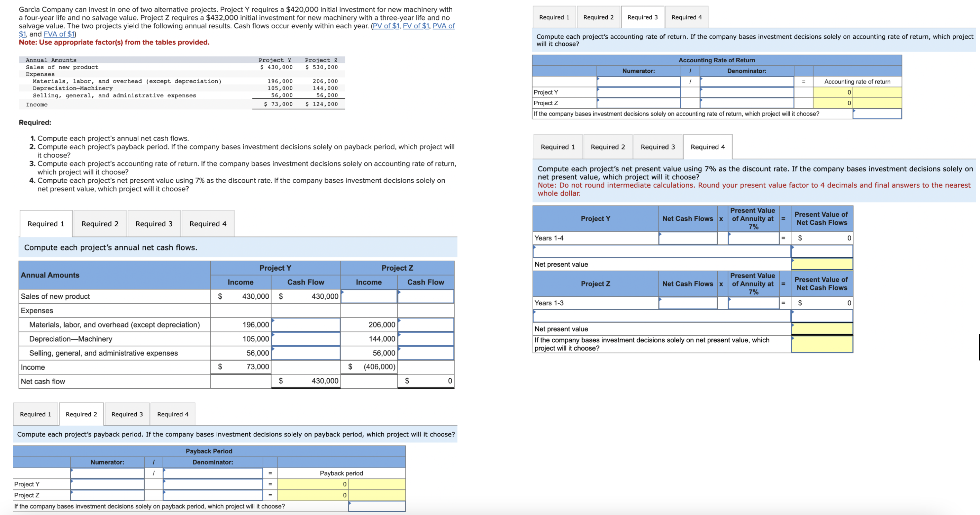The image size is (980, 515).
Task: Select Payback Period numerator label dropdown
Action: (x=108, y=473)
